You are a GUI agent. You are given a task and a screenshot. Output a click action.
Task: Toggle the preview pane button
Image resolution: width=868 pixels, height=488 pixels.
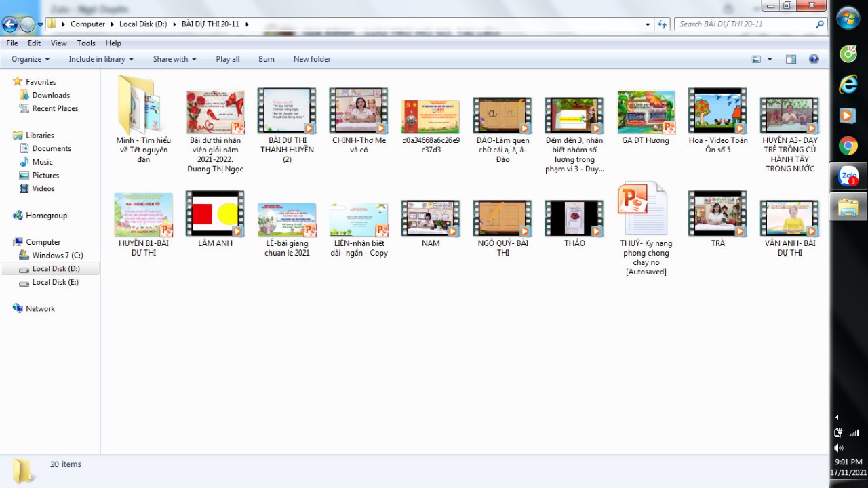pyautogui.click(x=791, y=60)
